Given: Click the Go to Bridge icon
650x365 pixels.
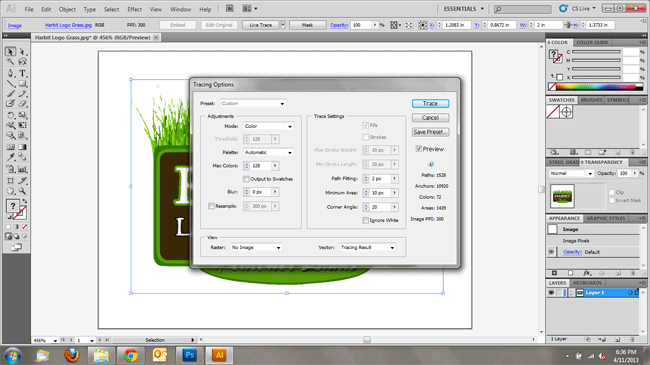Looking at the screenshot, I should coord(230,8).
